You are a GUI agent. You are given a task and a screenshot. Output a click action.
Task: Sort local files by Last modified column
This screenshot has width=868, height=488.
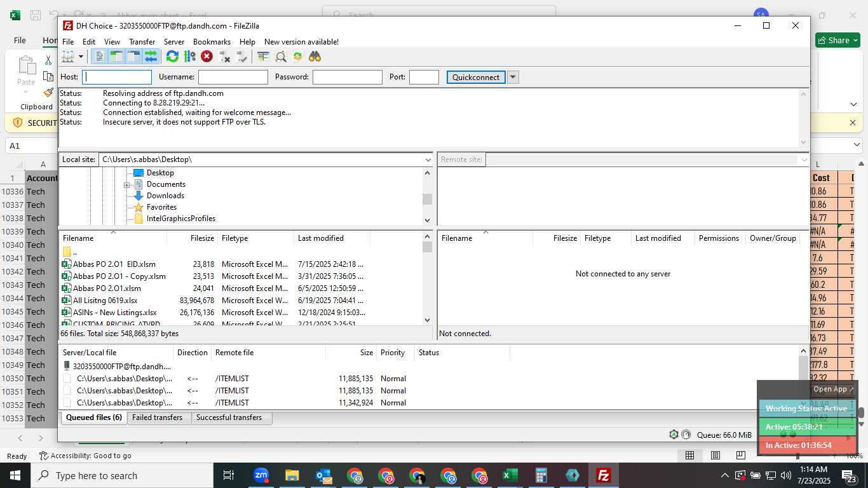click(332, 238)
